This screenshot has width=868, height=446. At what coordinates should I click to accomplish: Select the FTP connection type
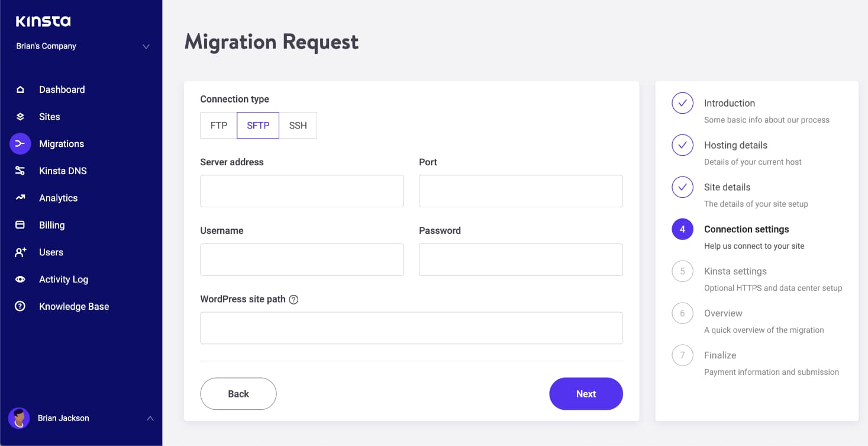[x=219, y=126]
